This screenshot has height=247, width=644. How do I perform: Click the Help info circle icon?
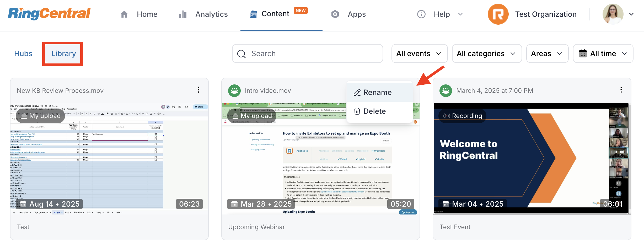click(x=421, y=14)
